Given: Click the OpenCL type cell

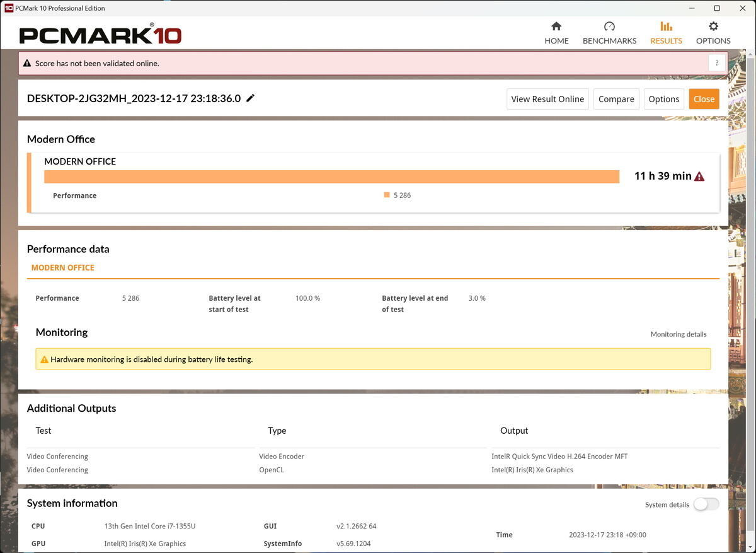Looking at the screenshot, I should (272, 470).
